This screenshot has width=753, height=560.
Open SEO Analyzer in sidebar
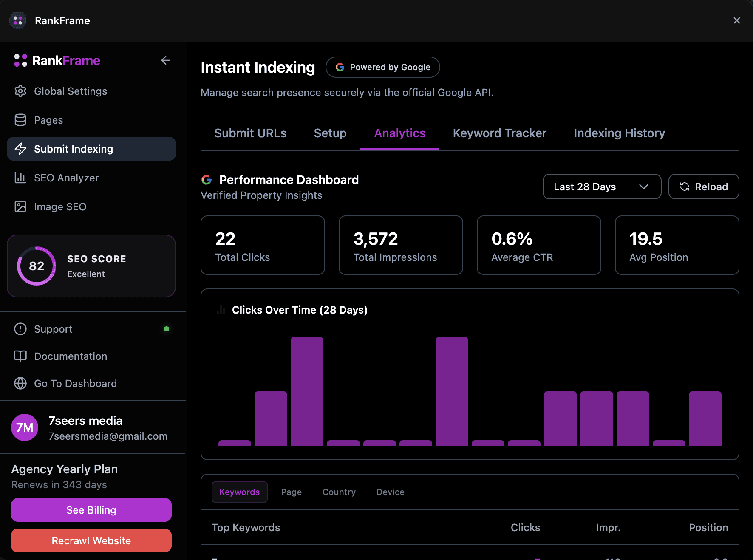[91, 178]
